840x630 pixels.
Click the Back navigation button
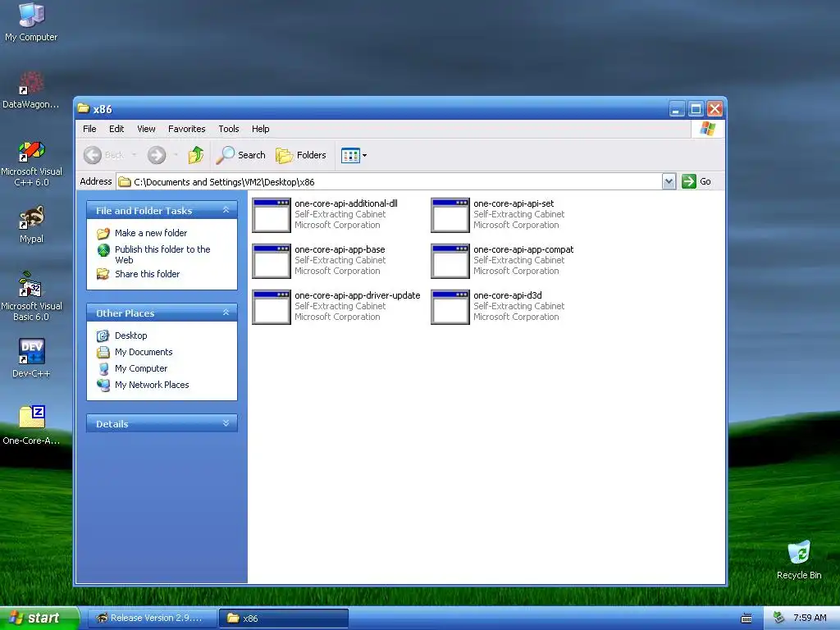coord(104,155)
